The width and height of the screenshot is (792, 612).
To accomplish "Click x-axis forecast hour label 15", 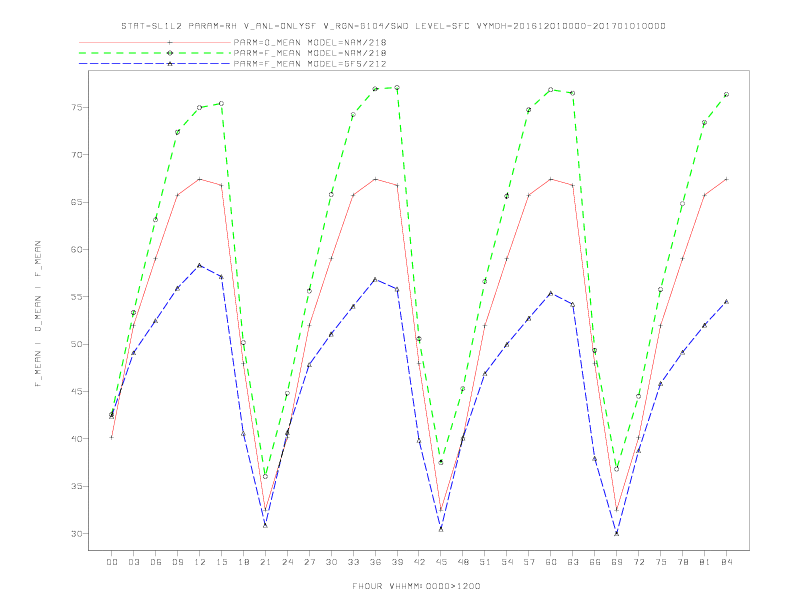I will point(221,562).
